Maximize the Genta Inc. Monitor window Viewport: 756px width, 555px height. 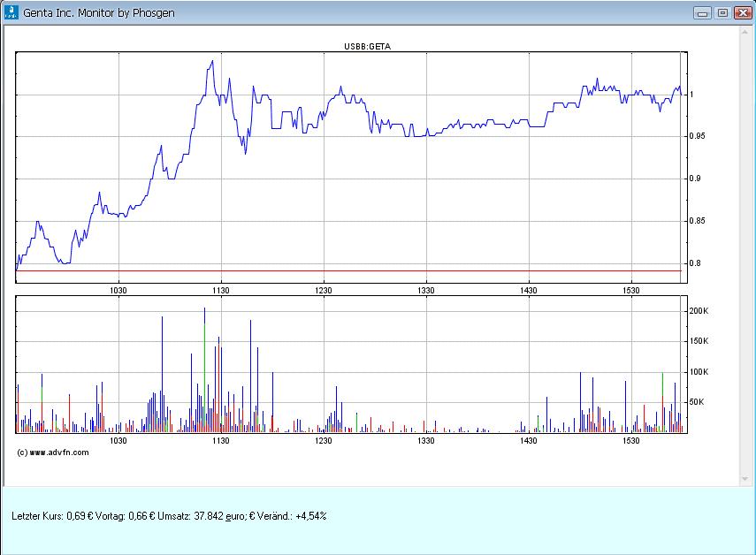click(x=722, y=13)
